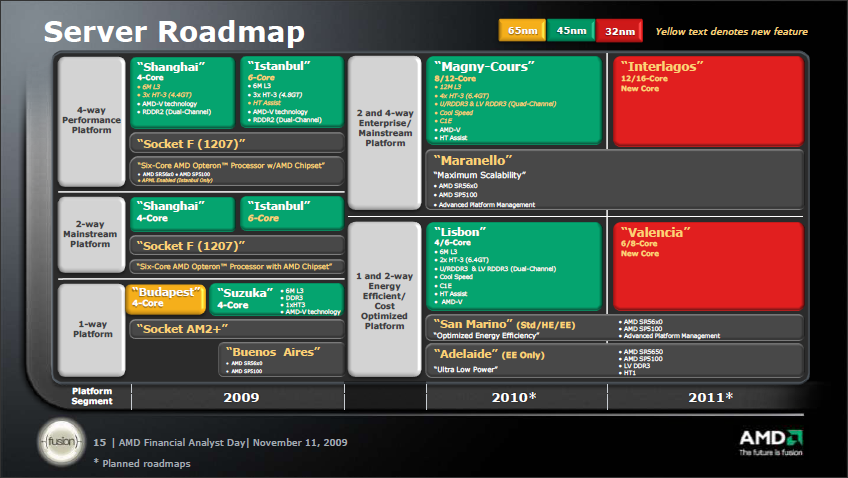Select the red "Interlagos" 12/16-Core card
Image resolution: width=848 pixels, height=478 pixels.
[708, 101]
